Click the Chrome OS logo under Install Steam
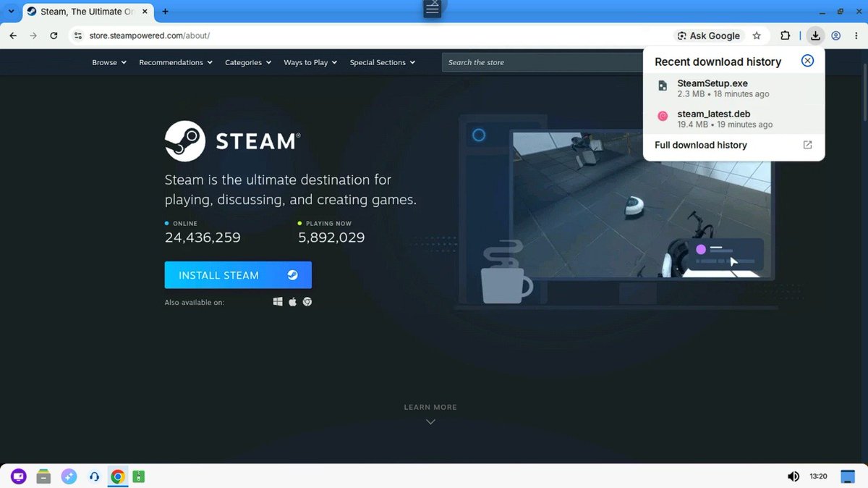The width and height of the screenshot is (868, 488). coord(307,302)
